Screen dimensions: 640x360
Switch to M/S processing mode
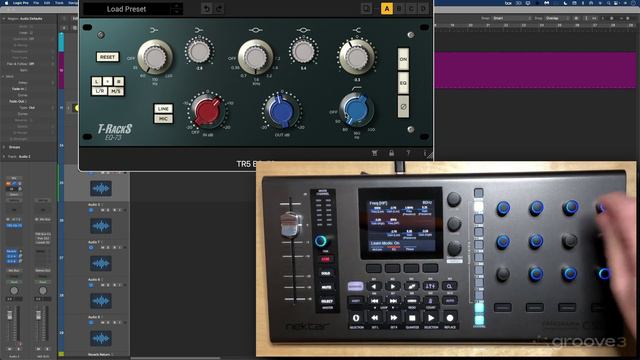click(x=116, y=91)
